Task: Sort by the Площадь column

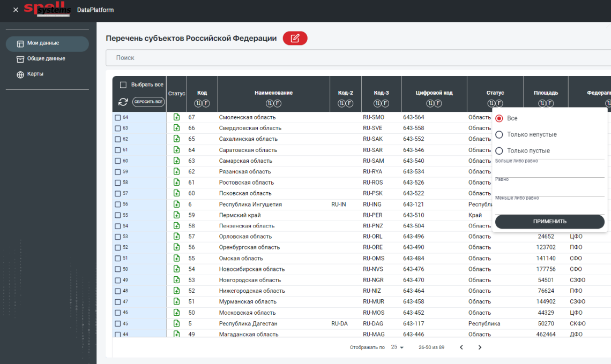Action: 542,103
